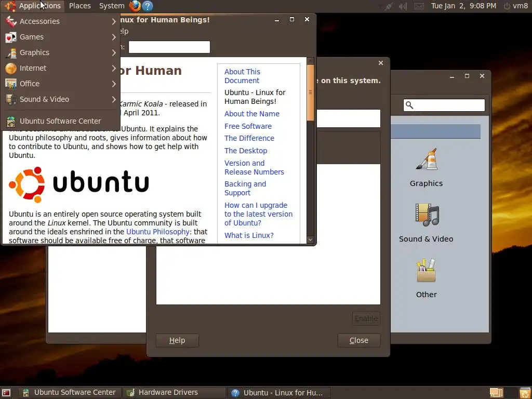The height and width of the screenshot is (399, 532).
Task: Click the Close button in Hardware Drivers
Action: 359,340
